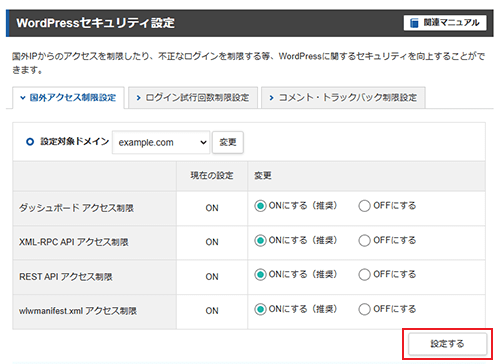Screen dimensions: 500x364
Task: Click current ON value for XML-RPC API row
Action: coord(212,242)
